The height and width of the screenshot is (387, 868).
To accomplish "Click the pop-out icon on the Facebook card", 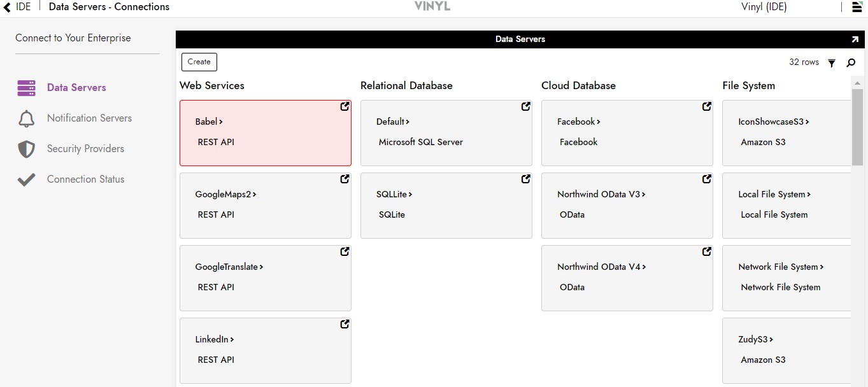I will (x=706, y=107).
